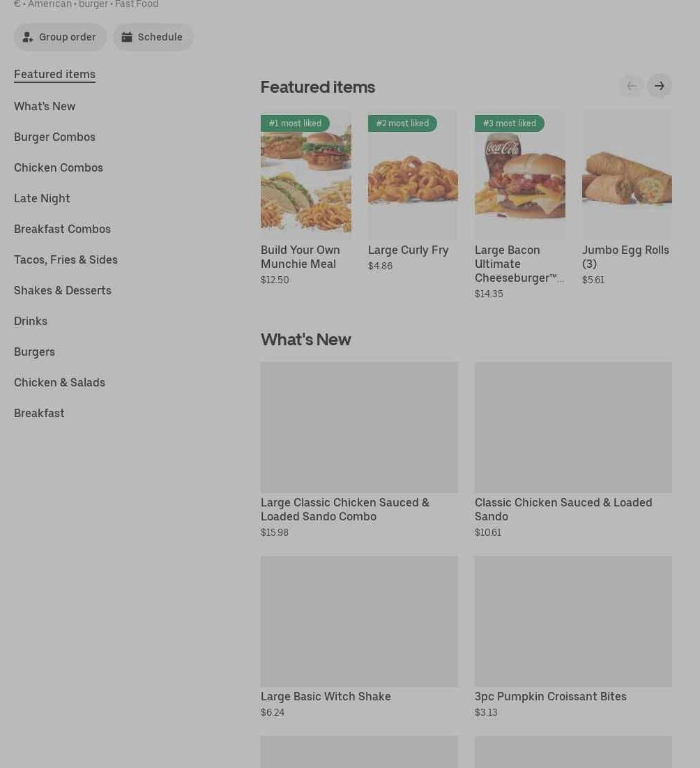The image size is (700, 768).
Task: Jump to the What's New menu section
Action: pos(45,106)
